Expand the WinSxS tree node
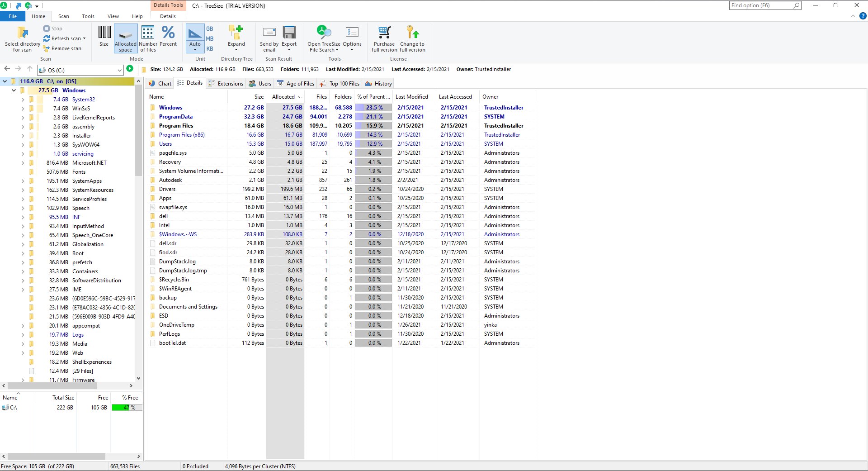Viewport: 868px width, 471px height. click(x=23, y=109)
